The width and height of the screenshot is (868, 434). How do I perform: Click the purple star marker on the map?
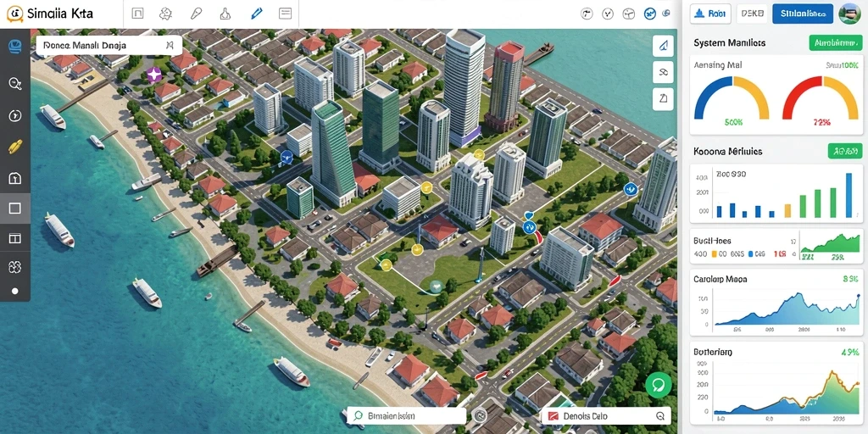click(x=154, y=75)
